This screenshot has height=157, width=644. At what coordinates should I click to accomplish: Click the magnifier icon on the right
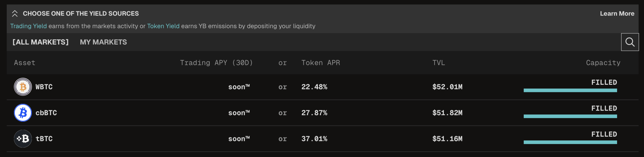[630, 42]
